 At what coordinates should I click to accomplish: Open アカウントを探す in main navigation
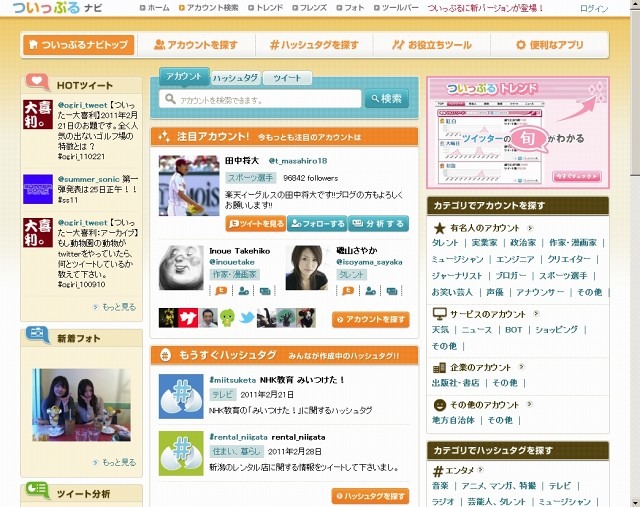(x=196, y=45)
